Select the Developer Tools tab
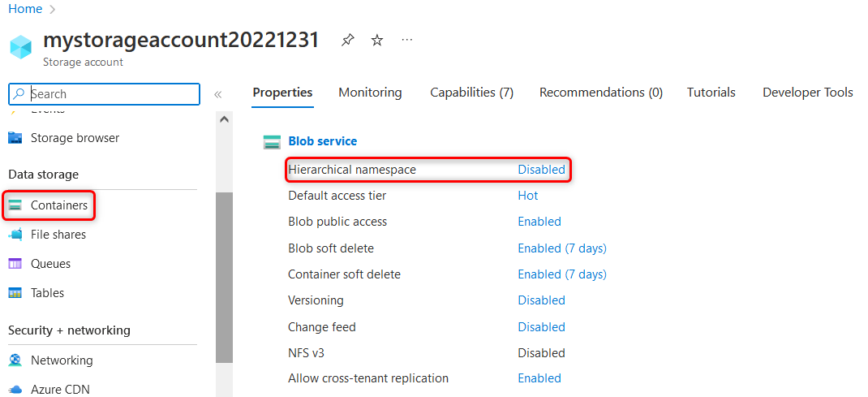This screenshot has height=397, width=868. (x=807, y=93)
